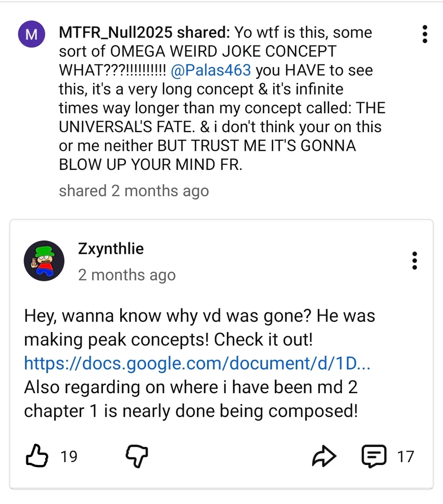Open three-dot menu on Zxynthlie's post
Screen dimensions: 443x504
[415, 261]
